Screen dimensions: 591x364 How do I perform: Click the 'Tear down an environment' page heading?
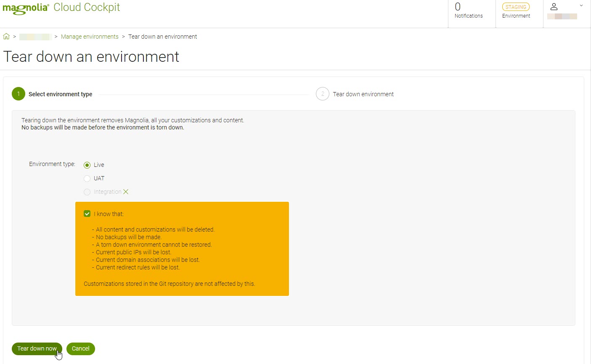91,57
